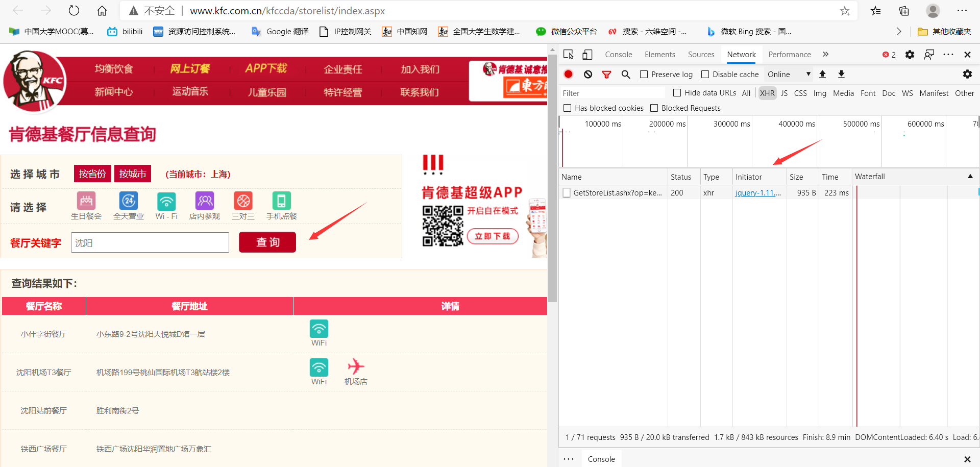
Task: Filter requests by Img type
Action: coord(820,93)
